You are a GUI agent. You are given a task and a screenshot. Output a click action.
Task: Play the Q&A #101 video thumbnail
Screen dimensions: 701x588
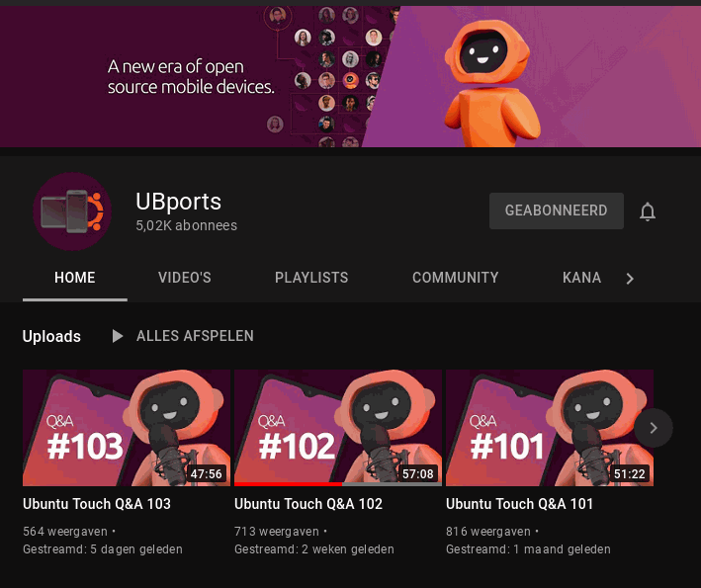click(x=549, y=427)
